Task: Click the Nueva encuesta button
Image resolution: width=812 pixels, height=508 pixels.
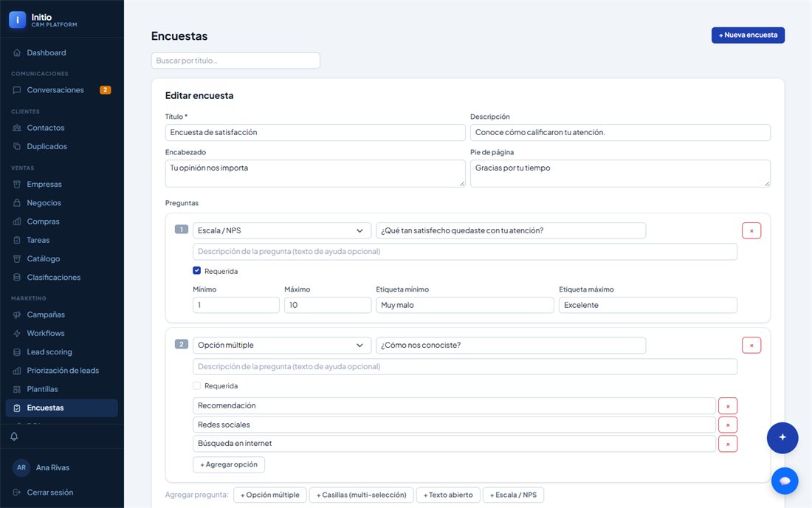Action: [748, 35]
